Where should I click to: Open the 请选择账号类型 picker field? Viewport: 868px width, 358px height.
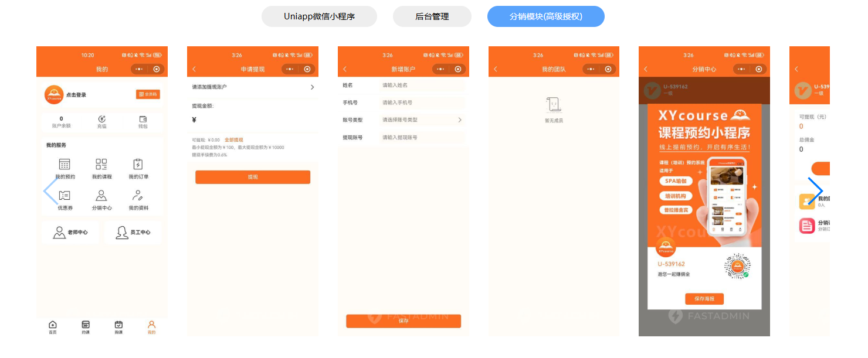[422, 120]
